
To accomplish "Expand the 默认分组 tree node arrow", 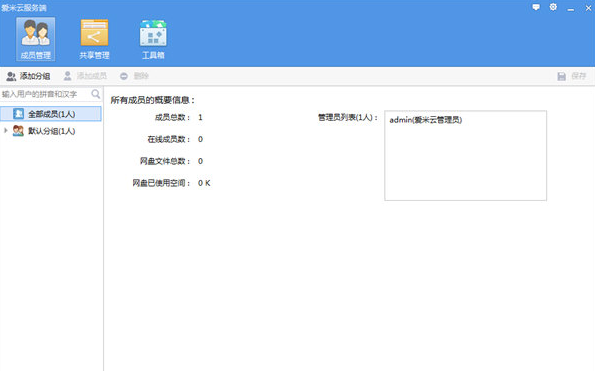I will point(5,130).
